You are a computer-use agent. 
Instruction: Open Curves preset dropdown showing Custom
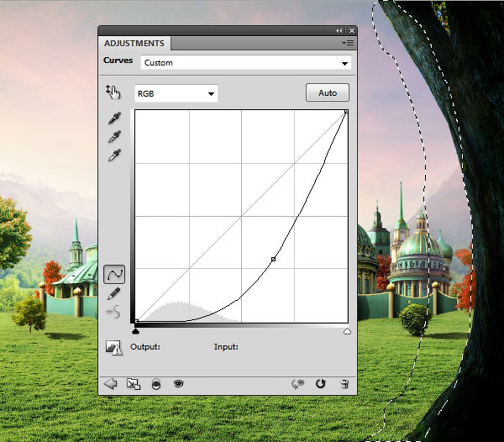click(246, 63)
